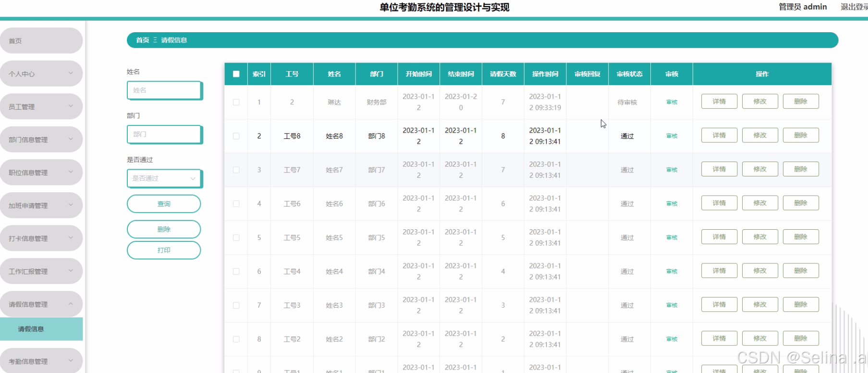
Task: Go to 首页 in the sidebar
Action: tap(41, 41)
